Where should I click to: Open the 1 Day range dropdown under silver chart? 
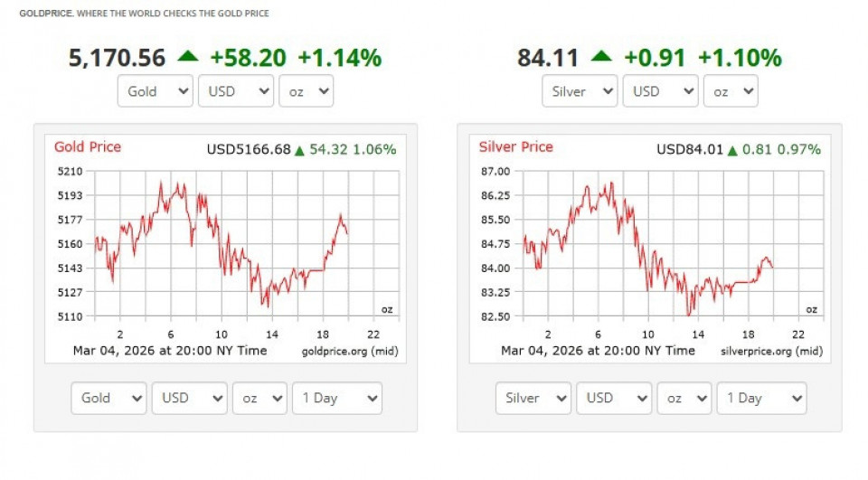click(x=761, y=398)
